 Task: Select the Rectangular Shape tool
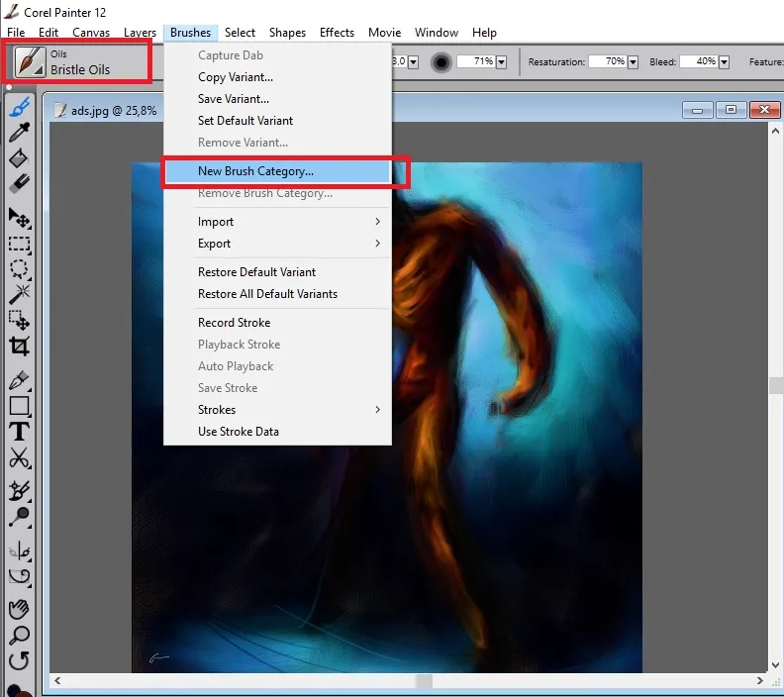[x=20, y=406]
